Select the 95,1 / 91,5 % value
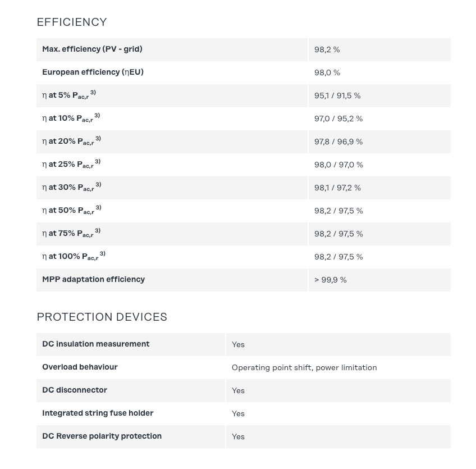This screenshot has width=476, height=469. [x=337, y=96]
